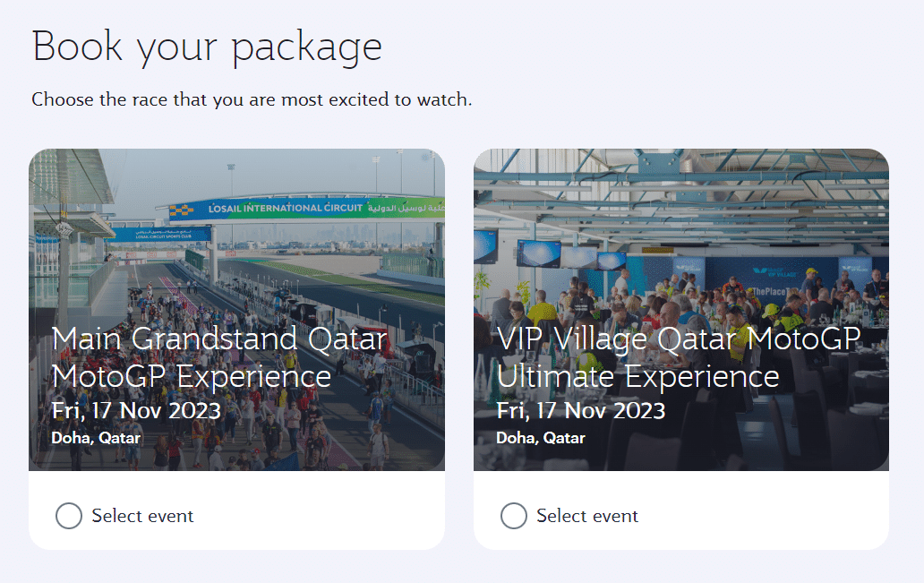Click the 'Select event' label under VIP Village
Image resolution: width=924 pixels, height=583 pixels.
(x=587, y=516)
